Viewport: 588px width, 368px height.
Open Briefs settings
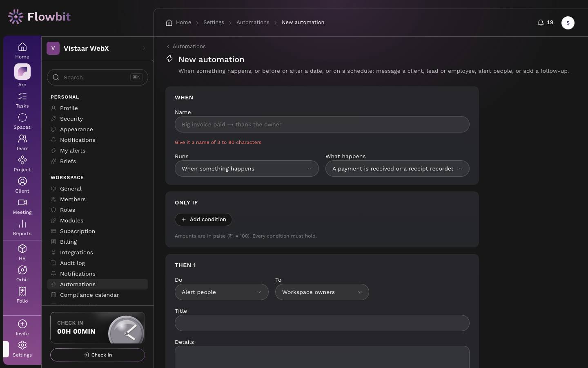97,161
